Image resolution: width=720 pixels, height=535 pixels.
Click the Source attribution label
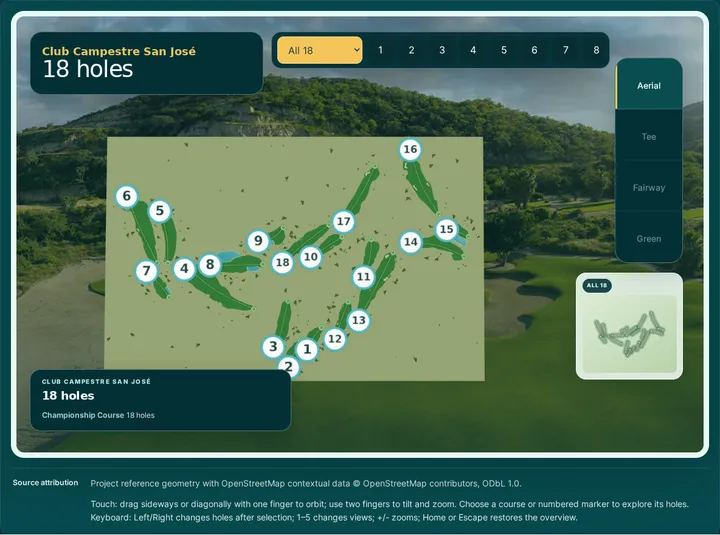(x=45, y=483)
